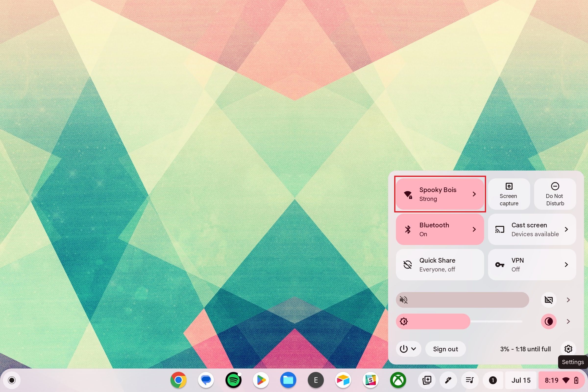This screenshot has width=588, height=392.
Task: Open the Stylus pen tool
Action: (x=448, y=380)
